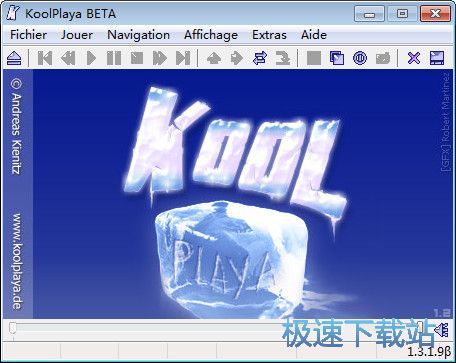Click the www.koolplaya.de link text
Screen dimensions: 456x363
[x=17, y=262]
